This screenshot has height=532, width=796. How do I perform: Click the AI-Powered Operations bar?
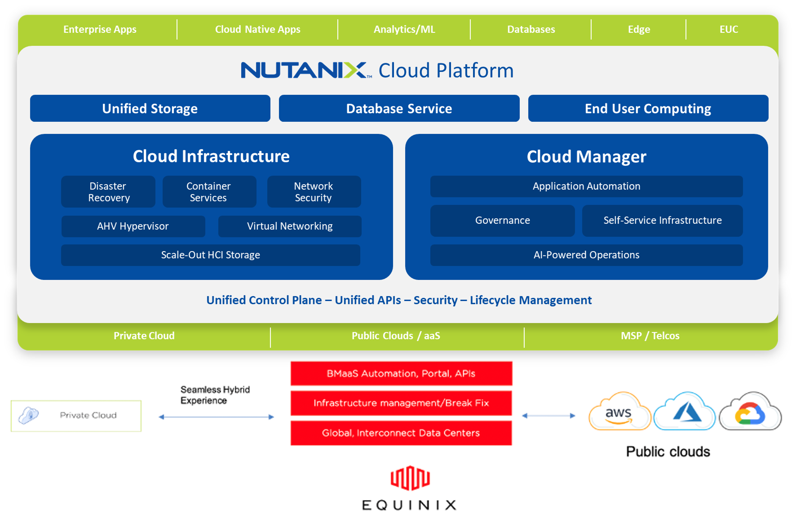pos(586,255)
